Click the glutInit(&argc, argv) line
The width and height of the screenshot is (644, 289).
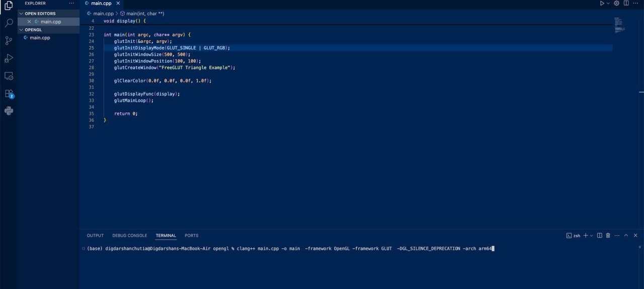(x=143, y=41)
